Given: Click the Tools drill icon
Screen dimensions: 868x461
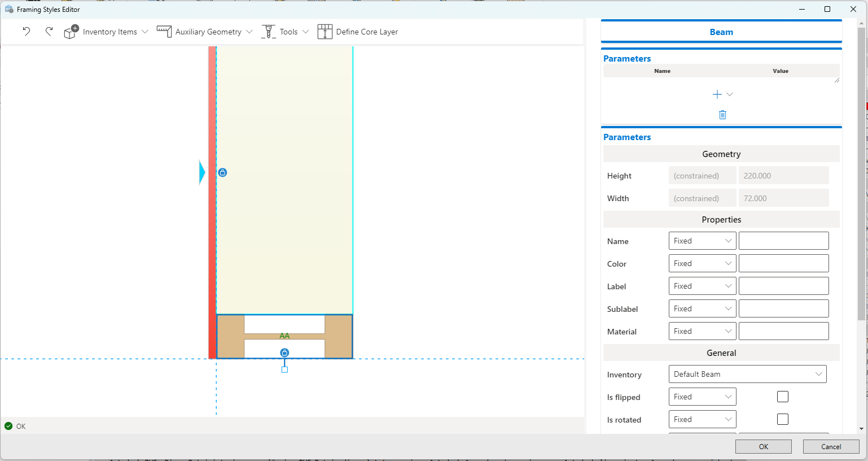Looking at the screenshot, I should point(269,32).
